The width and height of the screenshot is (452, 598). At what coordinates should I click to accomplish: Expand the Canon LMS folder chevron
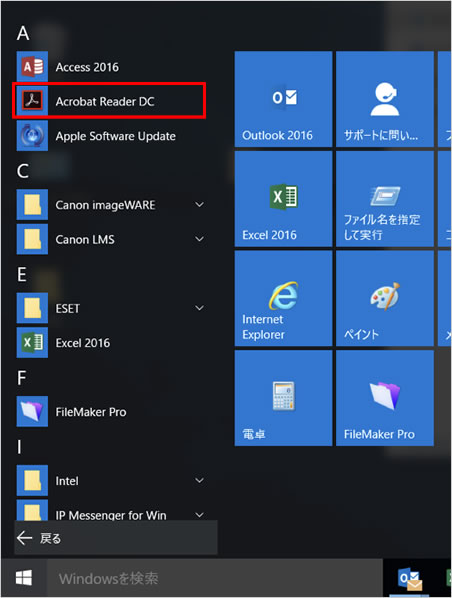(x=199, y=239)
